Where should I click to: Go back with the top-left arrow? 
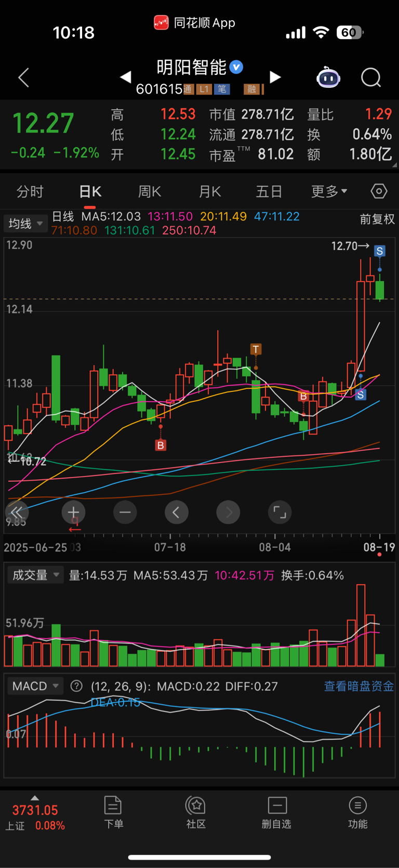tap(23, 78)
